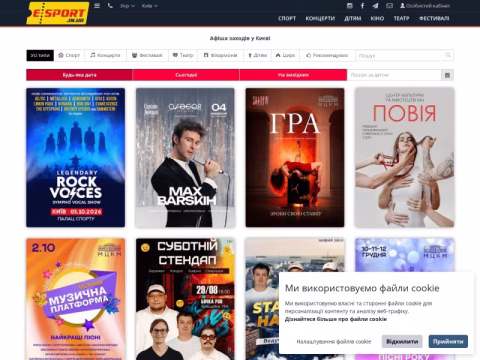Expand the Київ city dropdown
480x360 pixels.
pos(149,6)
